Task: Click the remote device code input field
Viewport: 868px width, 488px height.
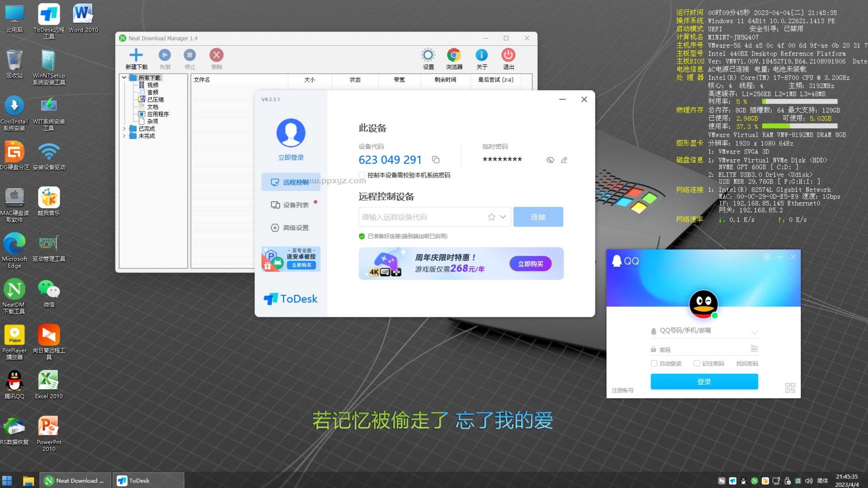Action: (x=418, y=217)
